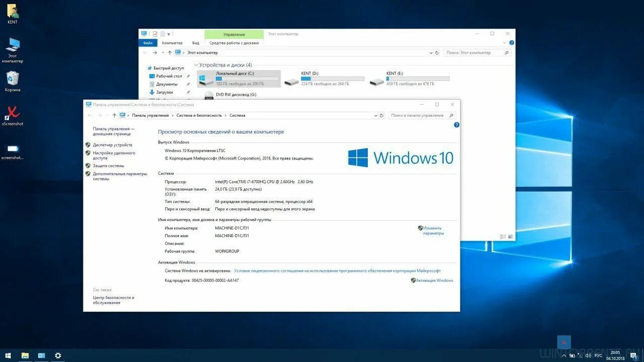This screenshot has height=362, width=644.
Task: Open the recent locations dropdown in Explorer
Action: click(163, 52)
